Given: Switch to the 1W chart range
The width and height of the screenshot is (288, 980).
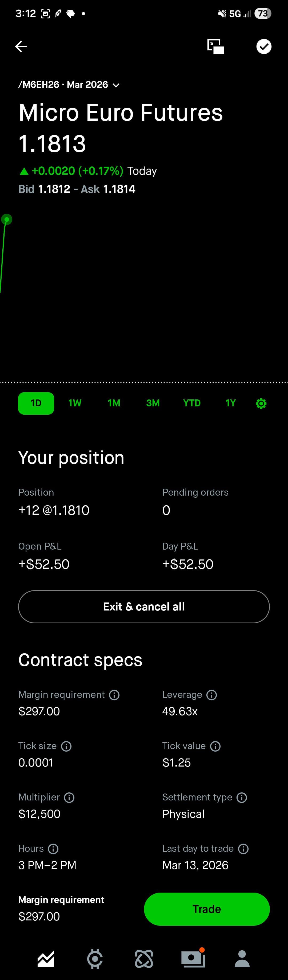Looking at the screenshot, I should tap(75, 403).
